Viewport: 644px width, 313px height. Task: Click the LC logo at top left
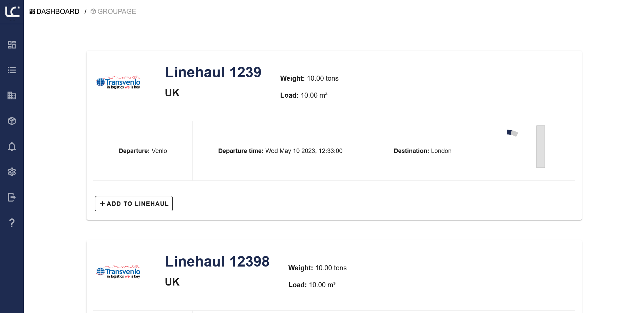[x=12, y=12]
